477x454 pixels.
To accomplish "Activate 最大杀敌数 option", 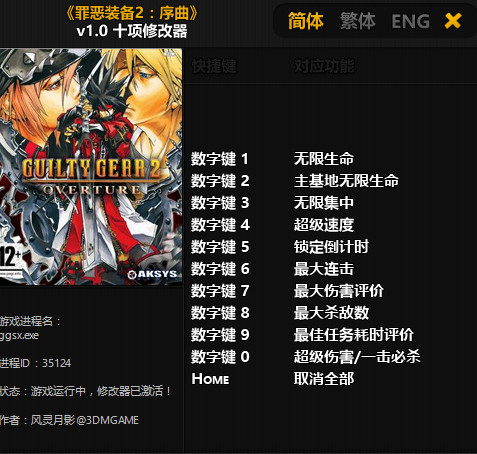I will pyautogui.click(x=331, y=313).
